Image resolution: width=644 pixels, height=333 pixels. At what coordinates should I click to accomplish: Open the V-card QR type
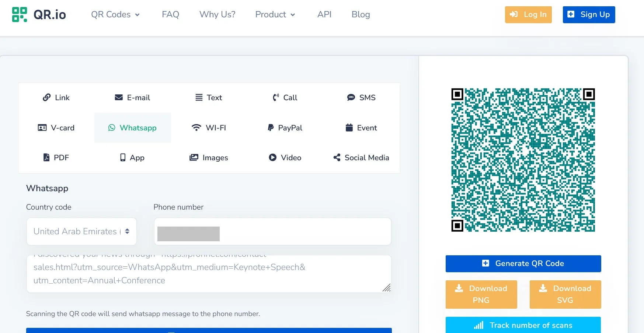coord(56,128)
